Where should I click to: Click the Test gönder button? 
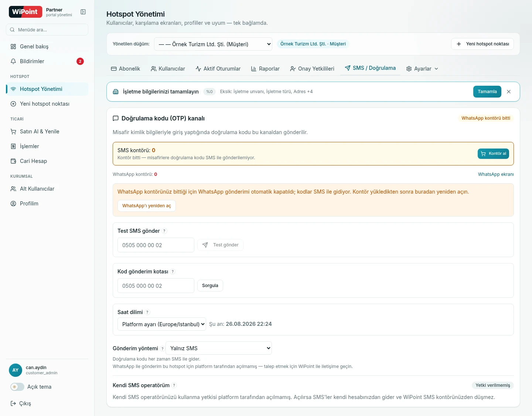click(x=220, y=245)
